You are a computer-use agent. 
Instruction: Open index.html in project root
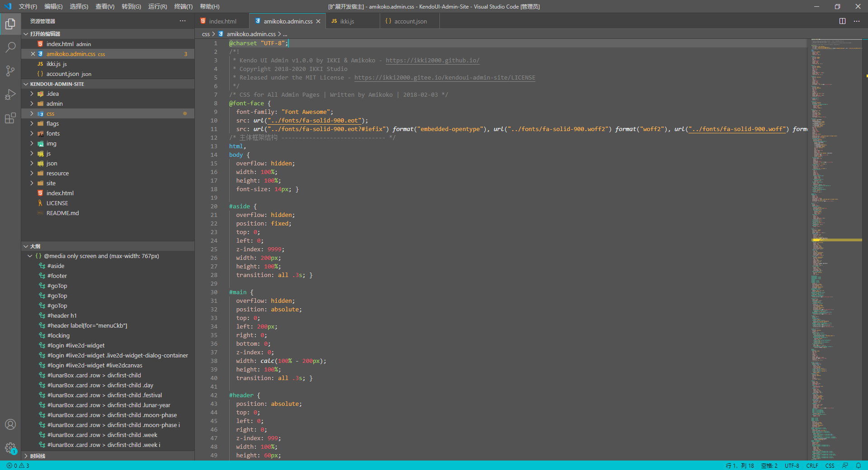60,193
